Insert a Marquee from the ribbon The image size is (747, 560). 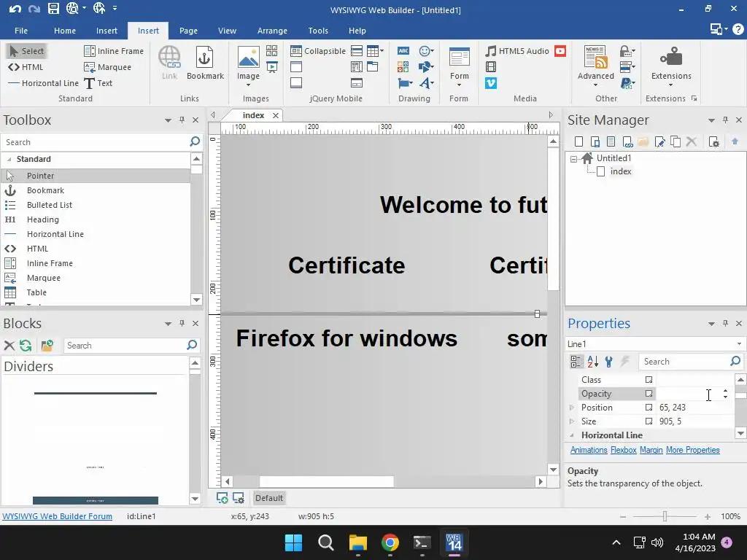(x=107, y=67)
